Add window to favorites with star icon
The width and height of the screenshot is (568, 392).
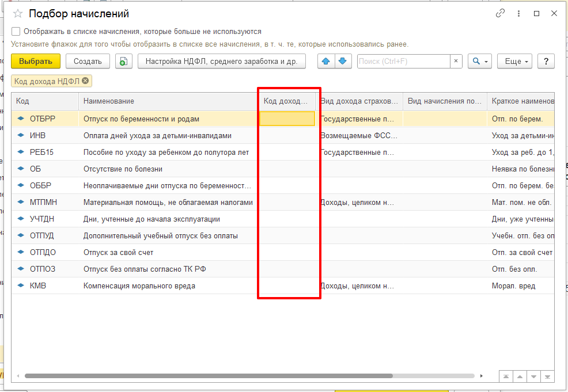[18, 14]
